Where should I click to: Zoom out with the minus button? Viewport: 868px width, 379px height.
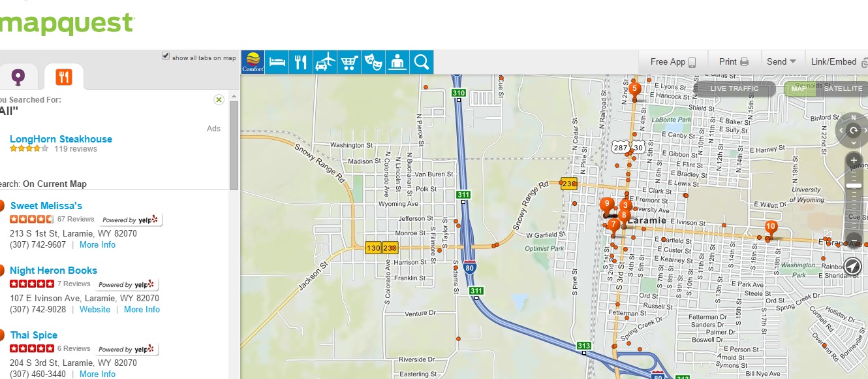tap(853, 239)
